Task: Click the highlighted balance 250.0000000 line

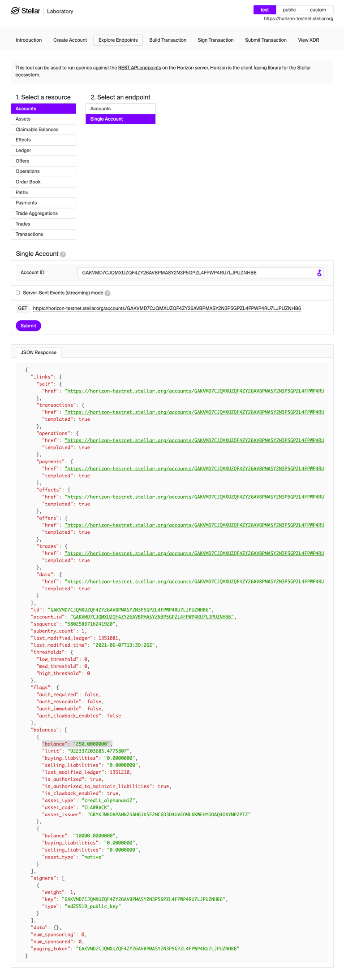Action: (x=77, y=744)
